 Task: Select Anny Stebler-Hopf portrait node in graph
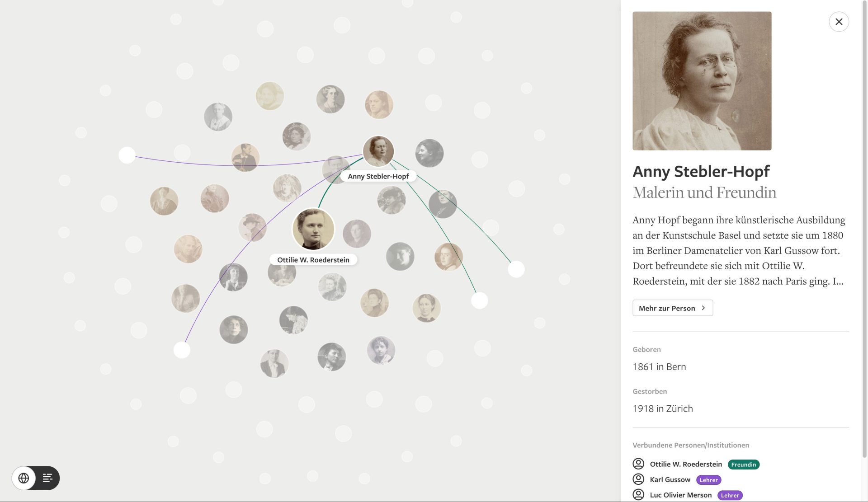[x=378, y=151]
